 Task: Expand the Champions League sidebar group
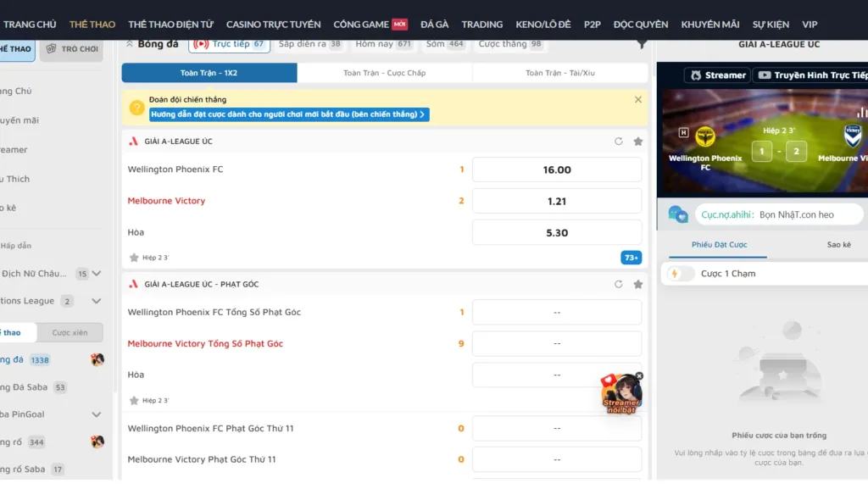point(97,301)
